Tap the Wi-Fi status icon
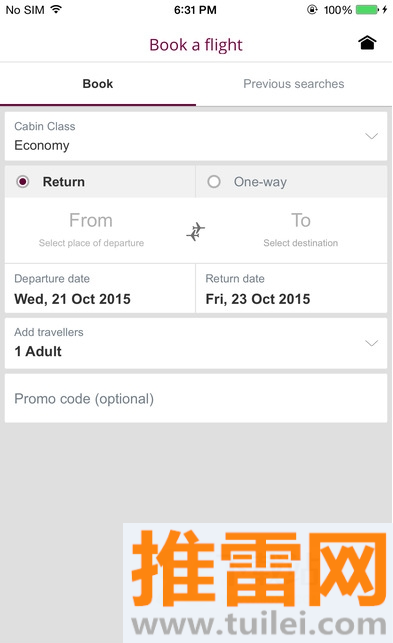This screenshot has height=643, width=393. tap(56, 9)
